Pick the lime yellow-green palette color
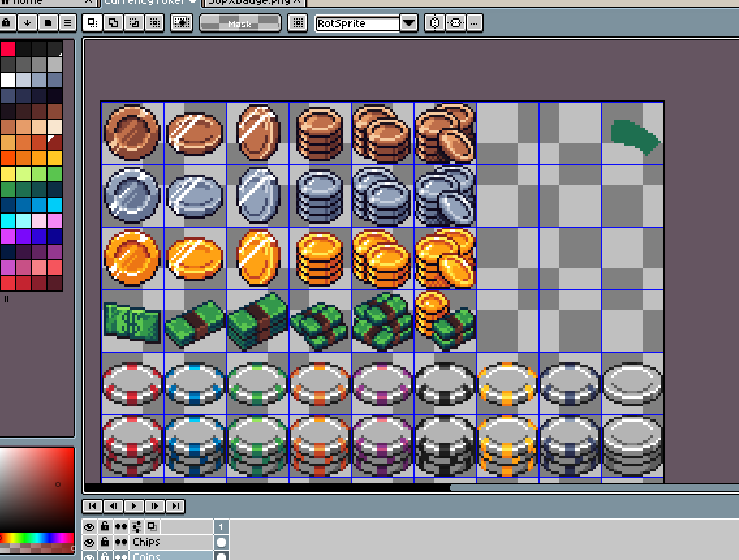739x560 pixels. tap(23, 173)
